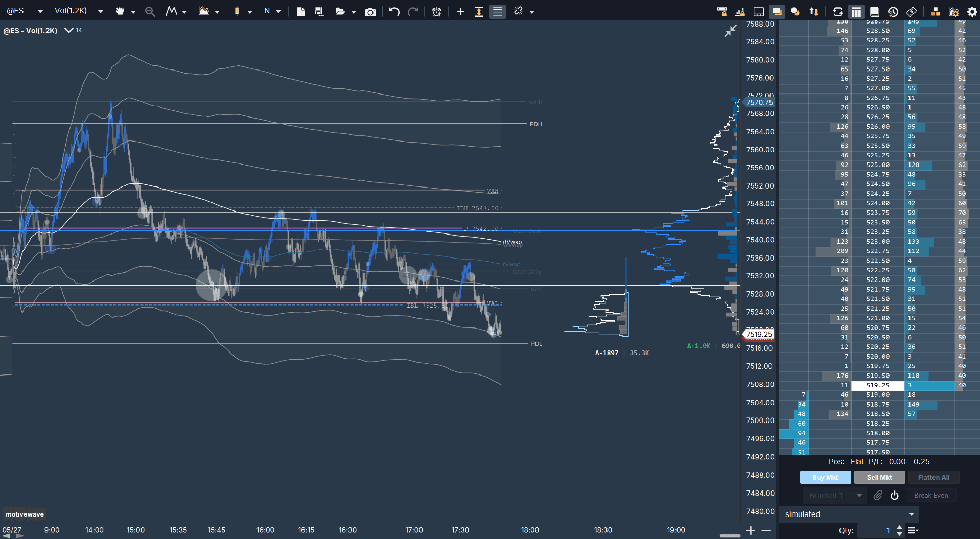Toggle the lock time scale icon
Viewport: 980px width, 539px height.
pyautogui.click(x=722, y=11)
